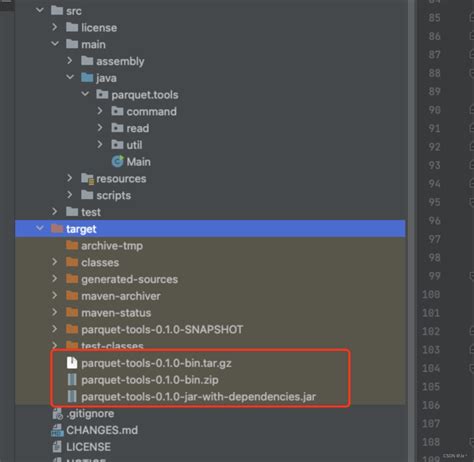Image resolution: width=474 pixels, height=462 pixels.
Task: Select the parquet-tools-0.1.0-SNAPSHOT folder
Action: 162,329
